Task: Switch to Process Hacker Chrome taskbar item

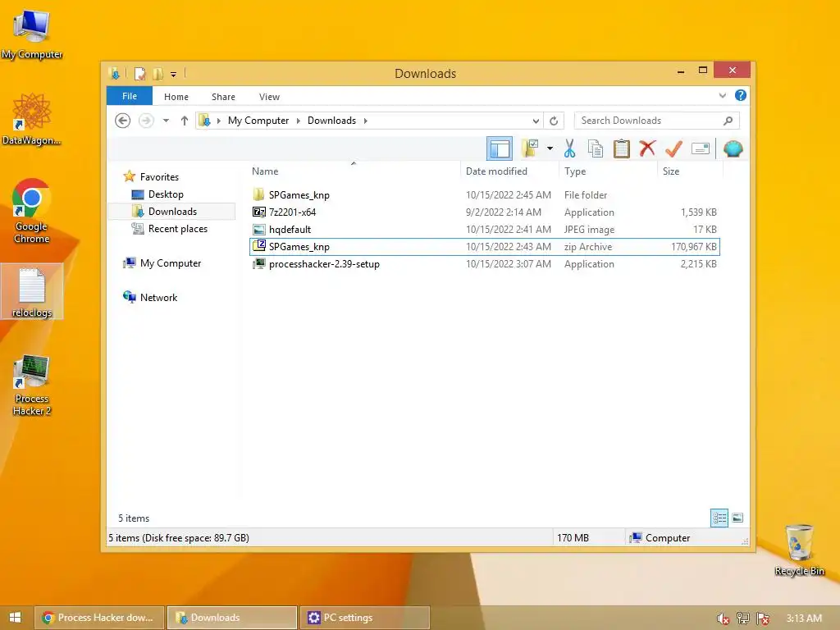Action: point(99,618)
